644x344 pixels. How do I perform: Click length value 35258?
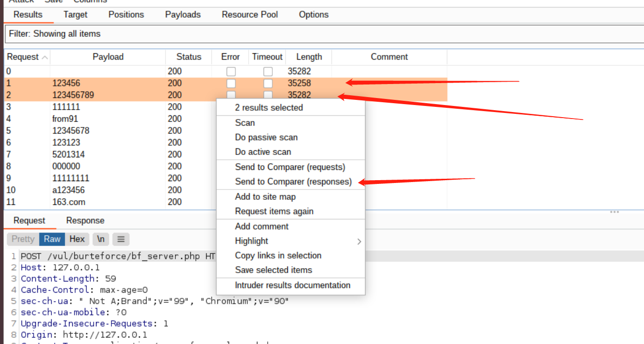pyautogui.click(x=299, y=84)
